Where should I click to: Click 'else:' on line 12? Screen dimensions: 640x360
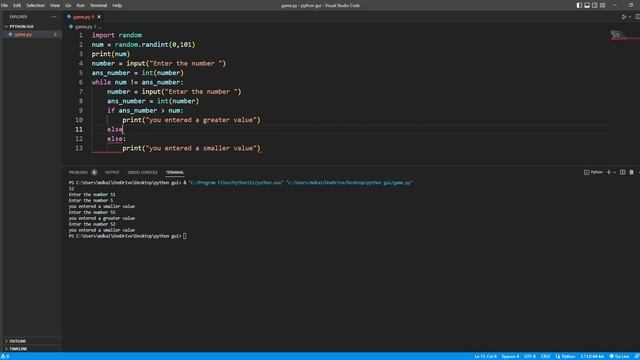116,139
